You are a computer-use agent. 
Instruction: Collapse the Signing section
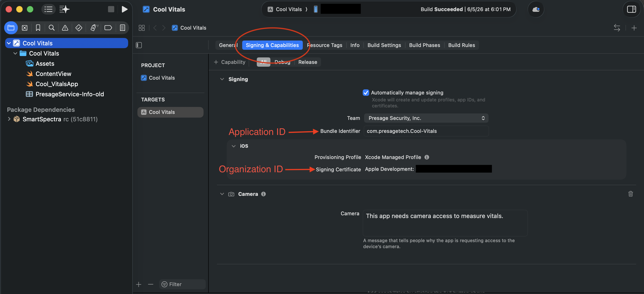click(222, 79)
